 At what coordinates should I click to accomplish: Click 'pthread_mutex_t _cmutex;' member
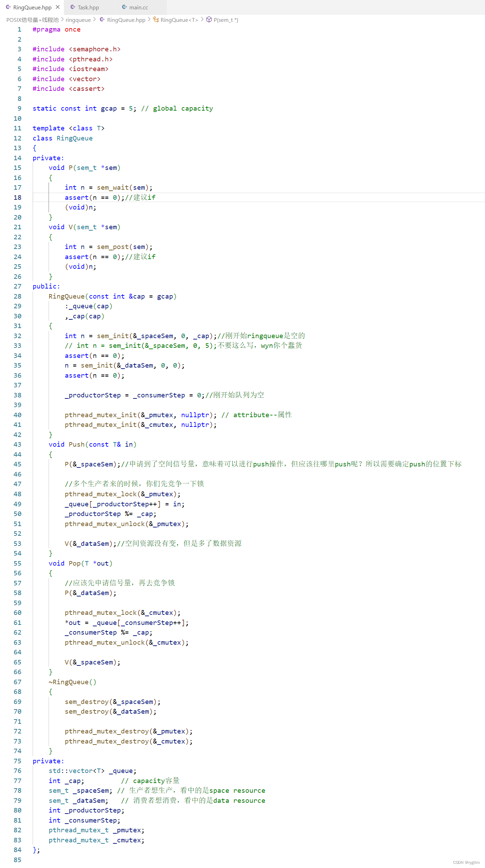tap(97, 840)
